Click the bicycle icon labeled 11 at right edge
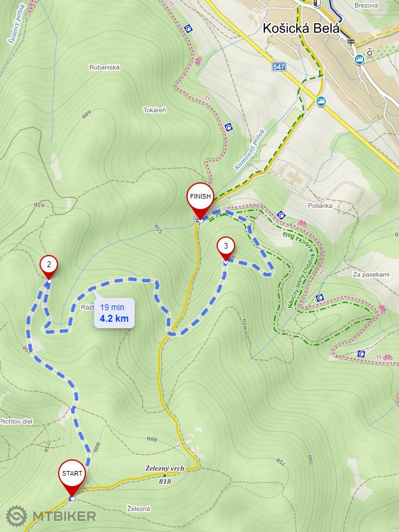This screenshot has height=532, width=399. point(388,357)
